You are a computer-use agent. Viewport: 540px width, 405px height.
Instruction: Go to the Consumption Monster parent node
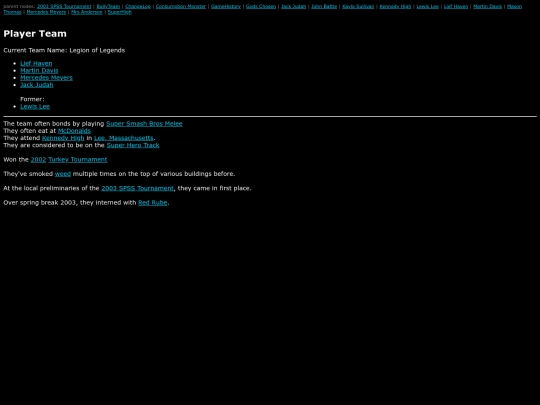pyautogui.click(x=181, y=6)
